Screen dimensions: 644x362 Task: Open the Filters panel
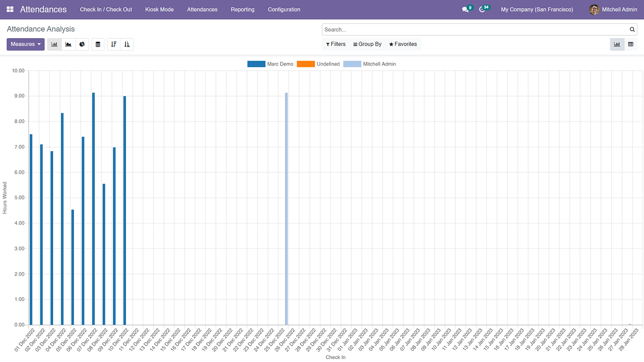pyautogui.click(x=335, y=44)
